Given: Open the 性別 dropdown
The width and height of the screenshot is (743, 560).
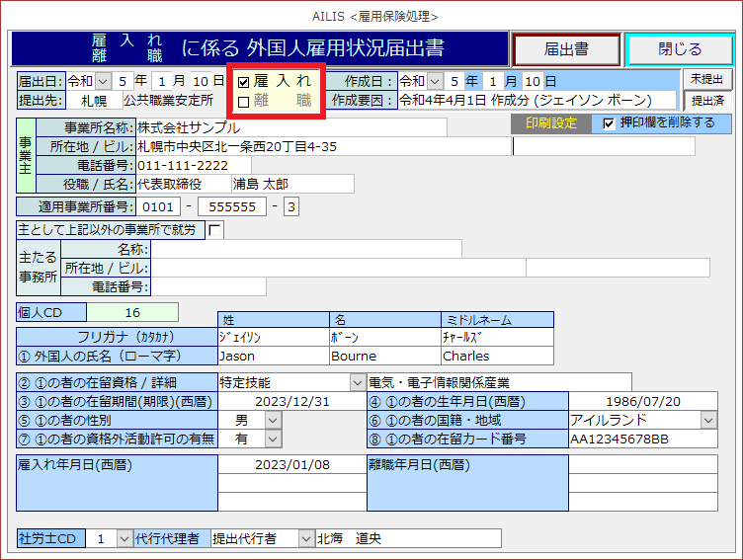Looking at the screenshot, I should pos(273,421).
